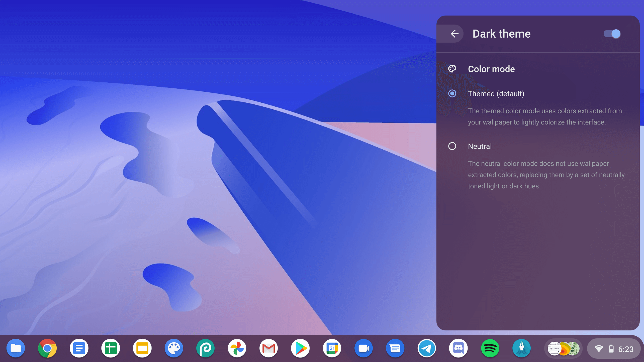Open the Squid pen nib app
This screenshot has height=362, width=644.
coord(521,348)
